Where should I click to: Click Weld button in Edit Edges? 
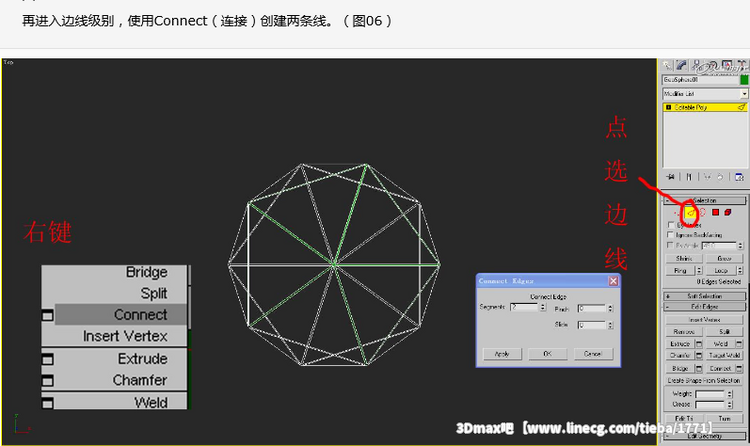point(721,344)
